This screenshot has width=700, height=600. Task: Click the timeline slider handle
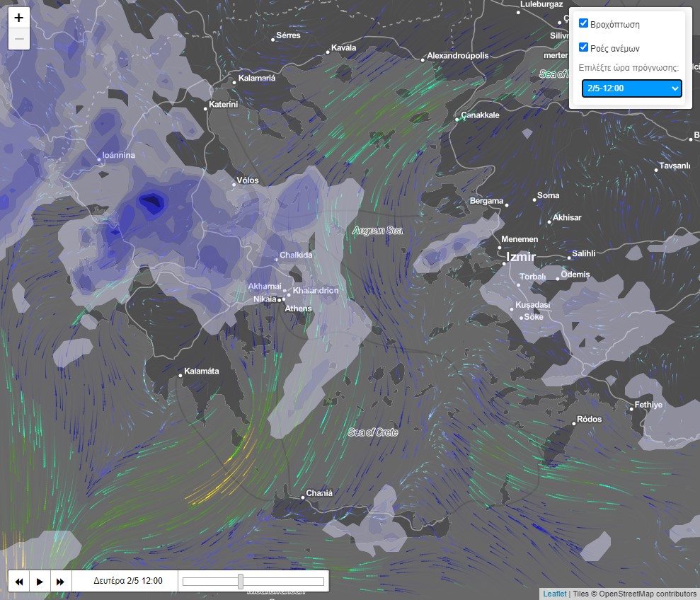pyautogui.click(x=241, y=582)
